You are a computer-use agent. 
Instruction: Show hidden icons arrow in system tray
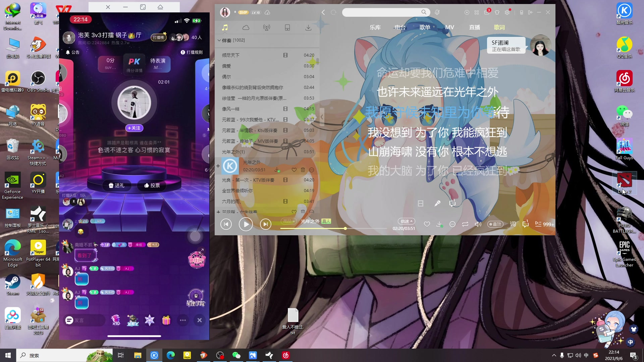pos(554,355)
